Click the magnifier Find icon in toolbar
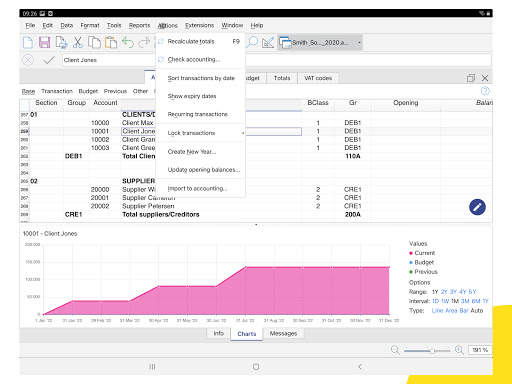512x384 pixels. tap(253, 42)
